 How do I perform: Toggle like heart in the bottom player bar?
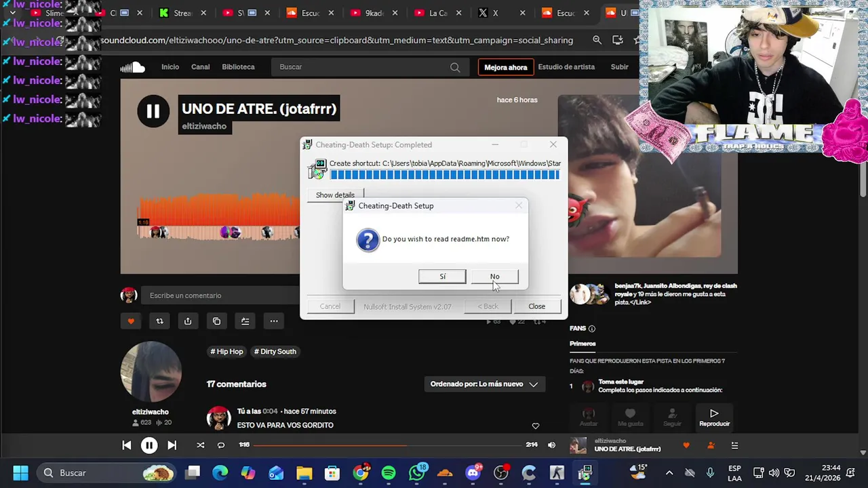(x=686, y=445)
